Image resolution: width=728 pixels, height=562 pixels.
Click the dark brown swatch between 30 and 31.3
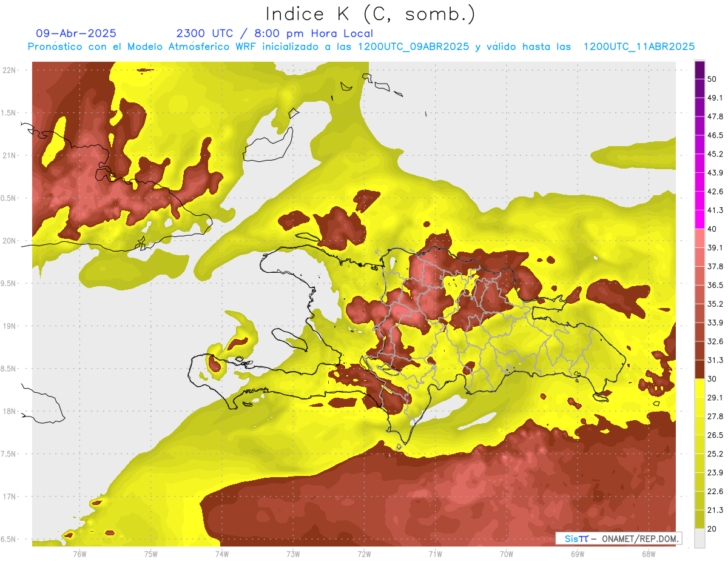pyautogui.click(x=700, y=369)
